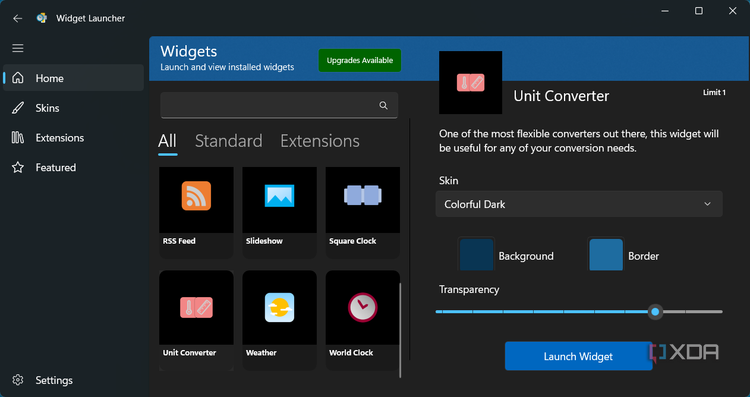This screenshot has height=397, width=750.
Task: Click the Skins brush icon
Action: 18,108
